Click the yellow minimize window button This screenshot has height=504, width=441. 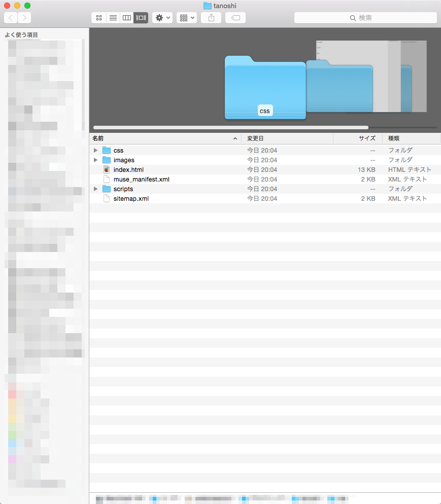pyautogui.click(x=17, y=6)
